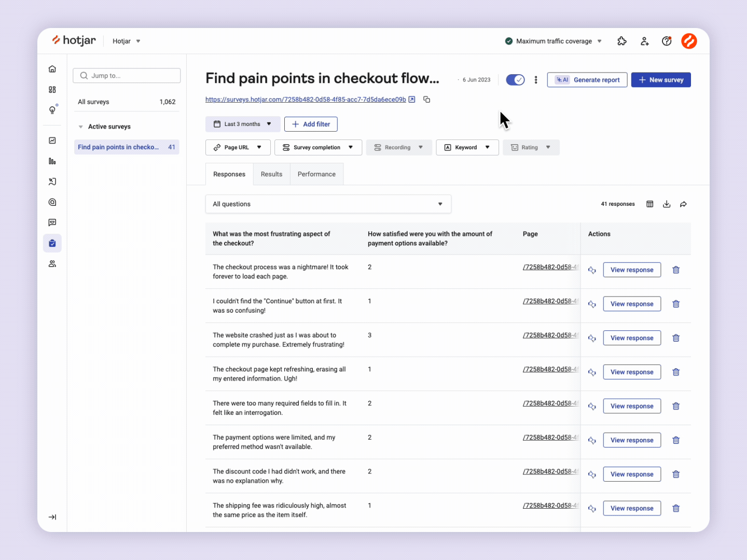The width and height of the screenshot is (747, 560).
Task: Select All surveys in the side list
Action: [127, 102]
